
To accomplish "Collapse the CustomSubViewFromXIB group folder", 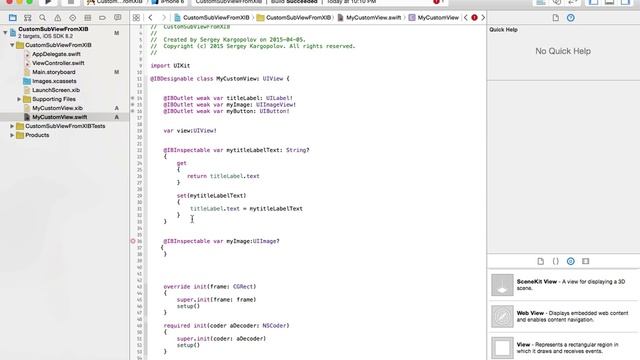I will pos(12,45).
